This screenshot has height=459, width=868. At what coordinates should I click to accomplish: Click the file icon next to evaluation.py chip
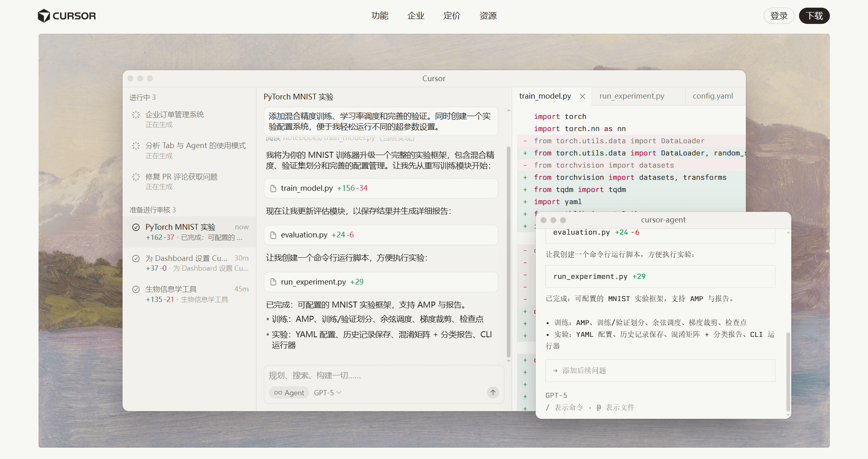click(273, 235)
